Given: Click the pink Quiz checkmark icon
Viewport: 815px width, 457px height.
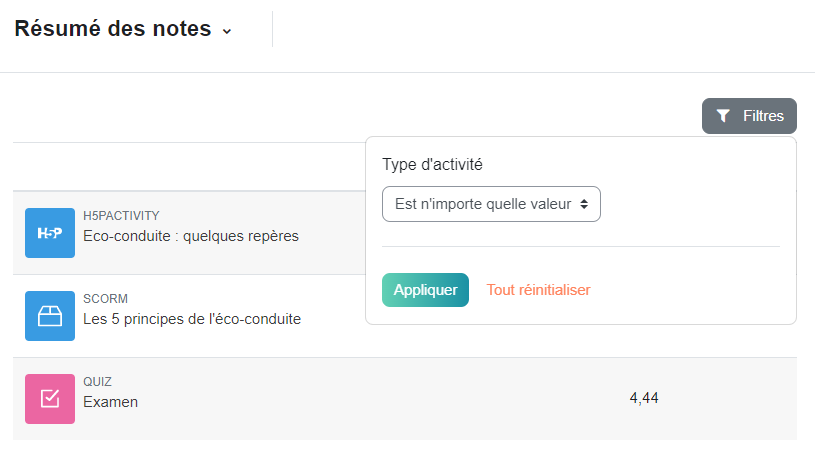Looking at the screenshot, I should coord(50,399).
